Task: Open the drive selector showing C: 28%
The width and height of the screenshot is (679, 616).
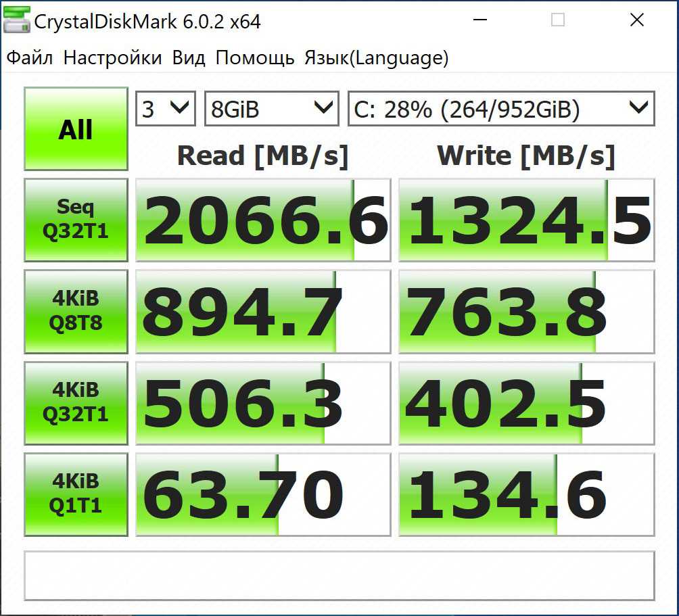Action: coord(500,109)
